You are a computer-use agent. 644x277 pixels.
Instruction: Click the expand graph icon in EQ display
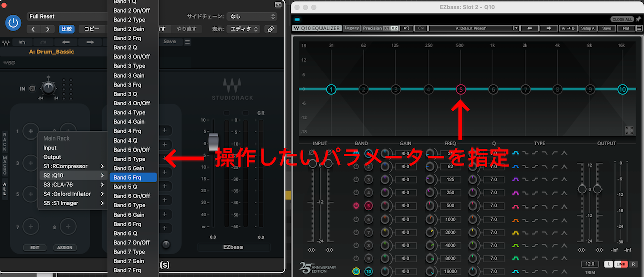[629, 130]
